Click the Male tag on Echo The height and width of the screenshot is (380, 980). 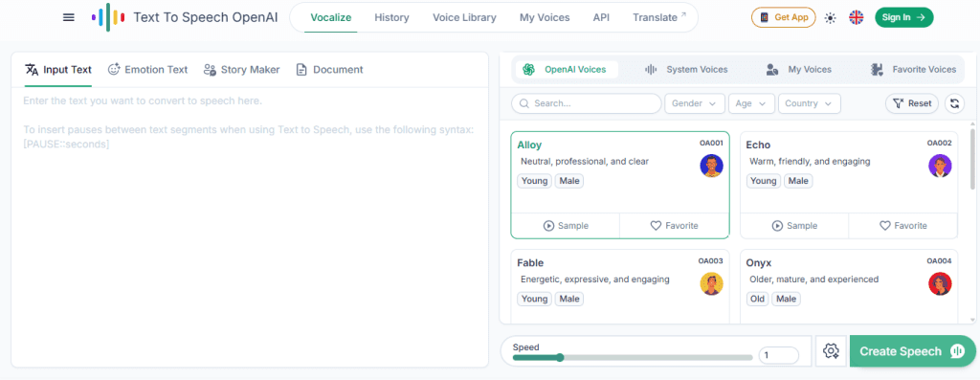[x=798, y=181]
